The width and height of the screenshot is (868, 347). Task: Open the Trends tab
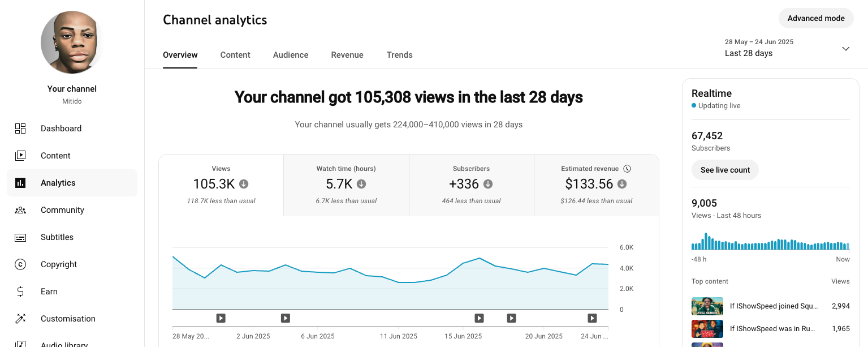tap(399, 55)
